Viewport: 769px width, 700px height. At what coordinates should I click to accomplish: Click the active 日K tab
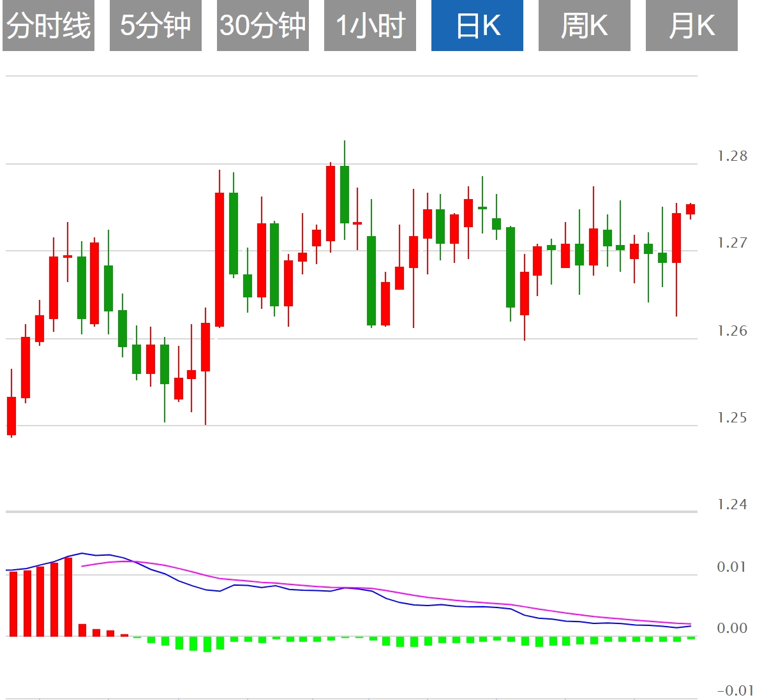coord(477,26)
